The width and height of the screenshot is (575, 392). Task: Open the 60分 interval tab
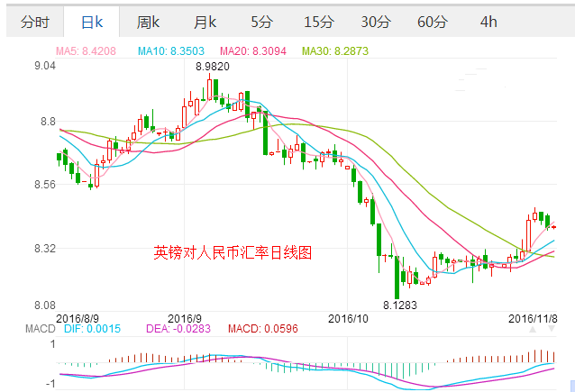(432, 21)
